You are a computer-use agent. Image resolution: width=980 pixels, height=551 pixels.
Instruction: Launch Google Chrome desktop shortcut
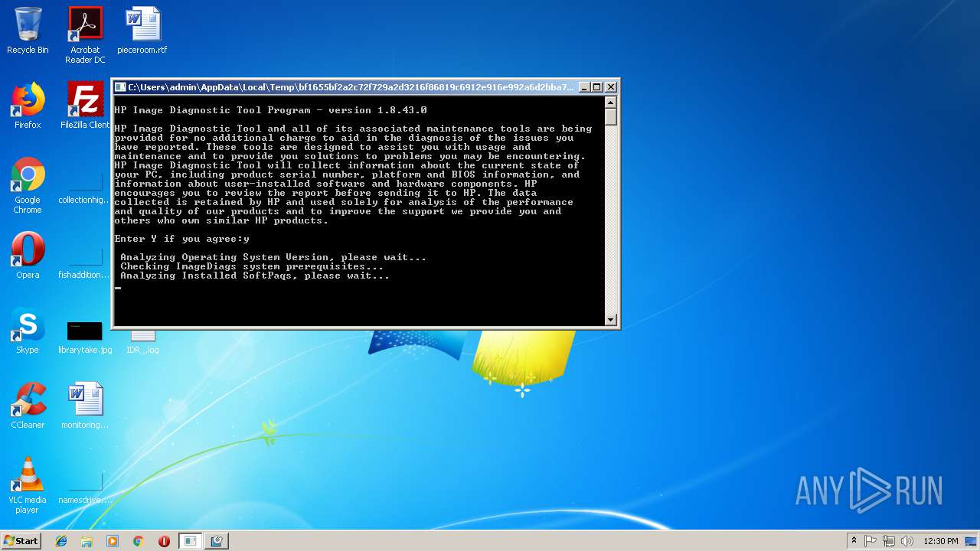coord(28,186)
